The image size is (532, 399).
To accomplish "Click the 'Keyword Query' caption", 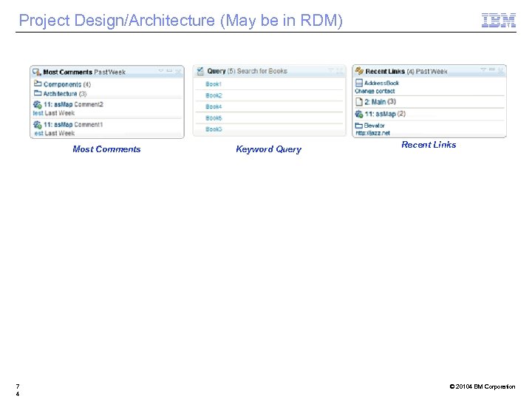I will [269, 149].
